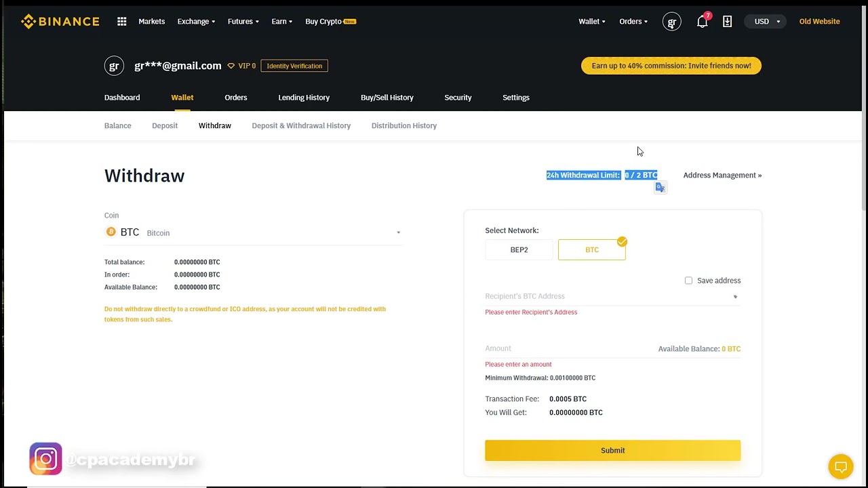Go to the Balance sub-tab

tap(118, 125)
